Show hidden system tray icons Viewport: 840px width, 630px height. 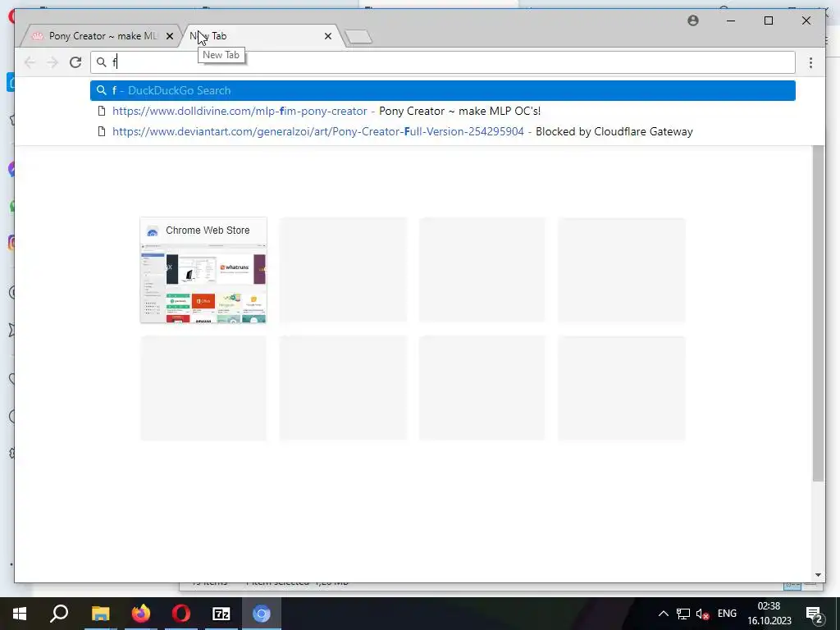click(663, 614)
